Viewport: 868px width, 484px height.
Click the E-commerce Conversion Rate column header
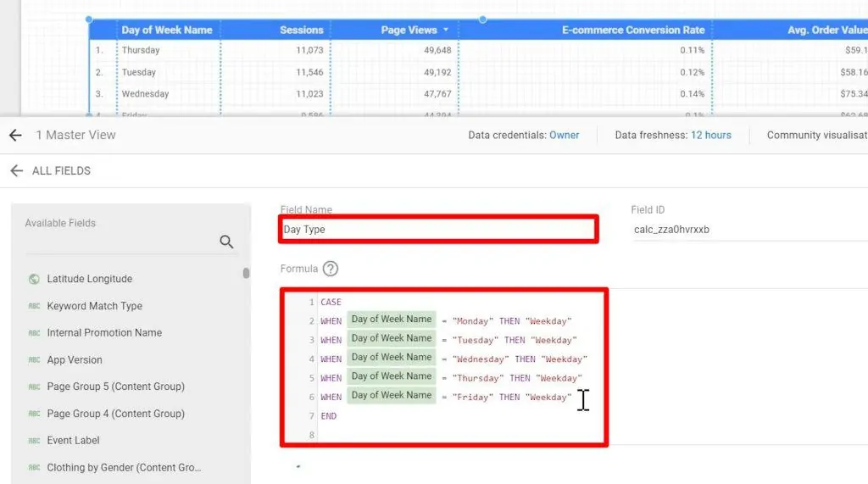click(x=632, y=30)
